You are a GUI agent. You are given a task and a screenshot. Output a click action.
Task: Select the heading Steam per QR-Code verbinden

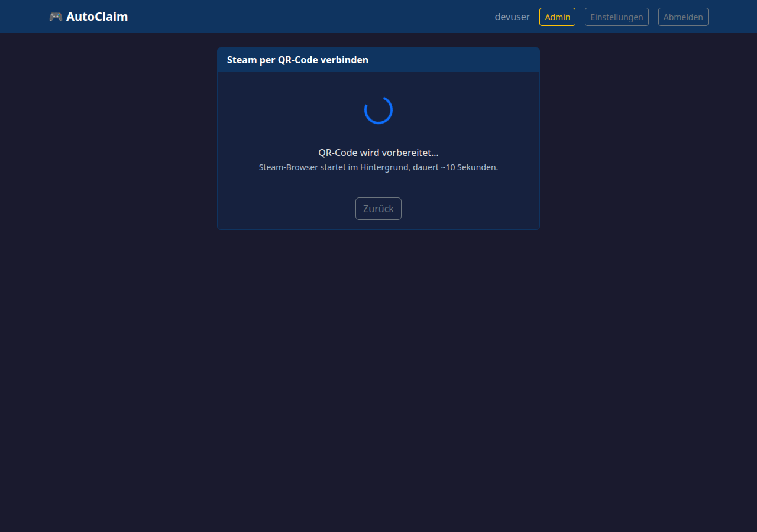(297, 60)
